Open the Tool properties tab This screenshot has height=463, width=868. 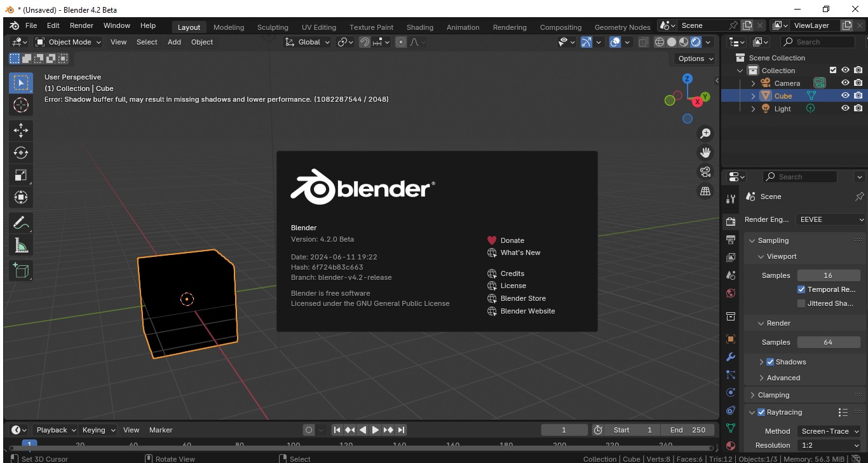[x=731, y=198]
